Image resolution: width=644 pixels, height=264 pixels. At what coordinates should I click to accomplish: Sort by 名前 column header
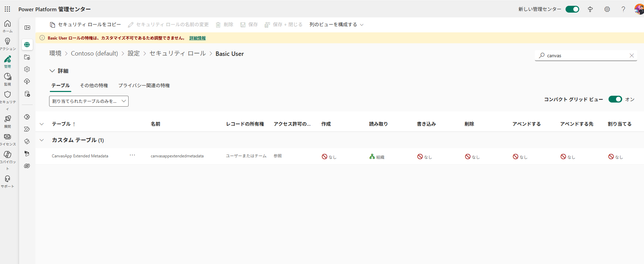tap(156, 124)
